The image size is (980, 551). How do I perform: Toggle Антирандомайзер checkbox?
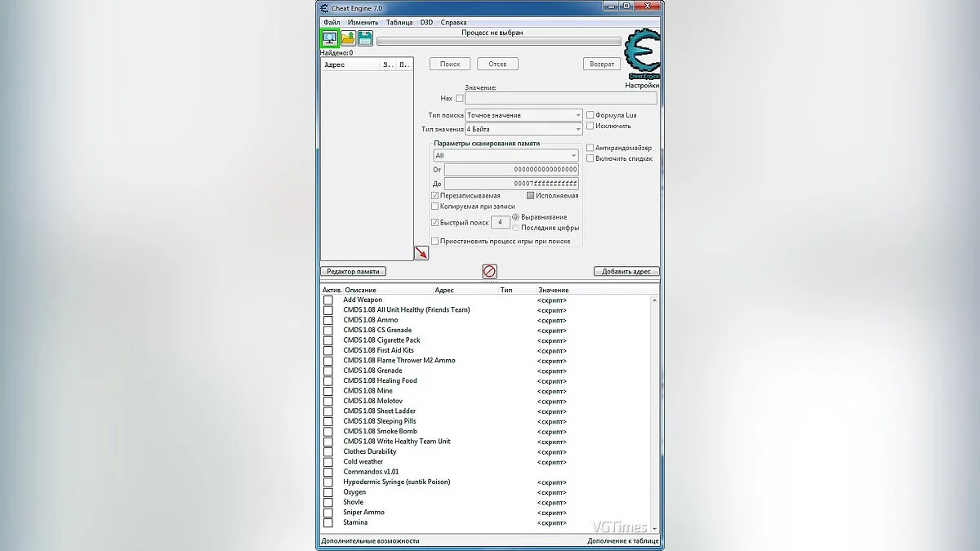coord(590,148)
